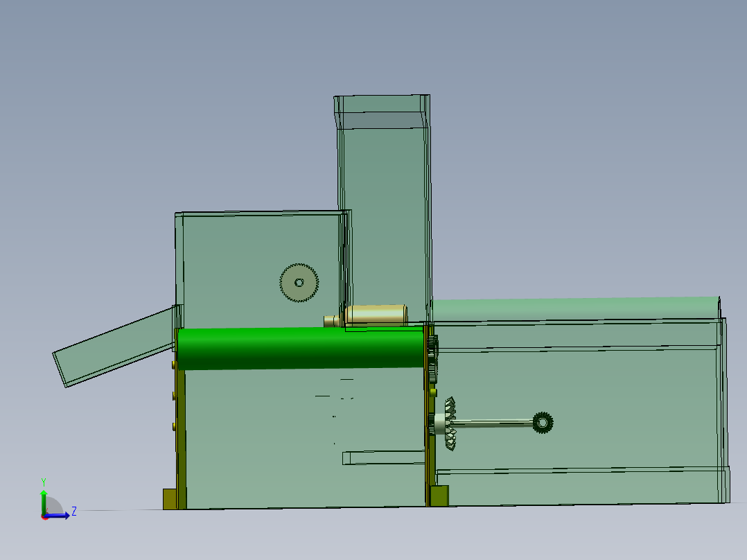Click the white collar on the bevel shaft
Screen dimensions: 747x560
coord(439,423)
